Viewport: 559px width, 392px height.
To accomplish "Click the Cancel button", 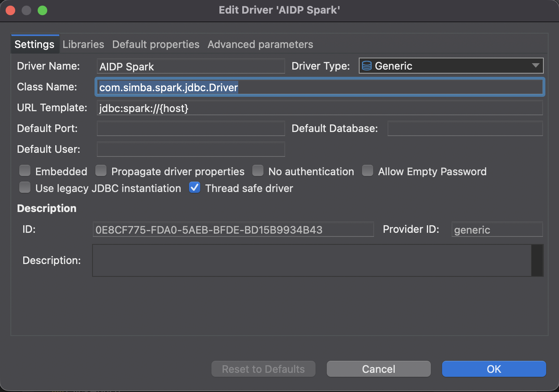I will [378, 369].
